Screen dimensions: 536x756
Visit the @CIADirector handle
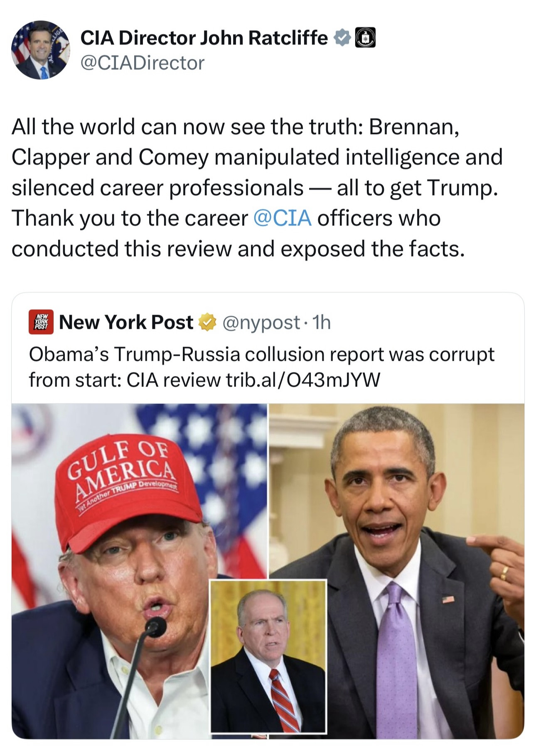(142, 63)
